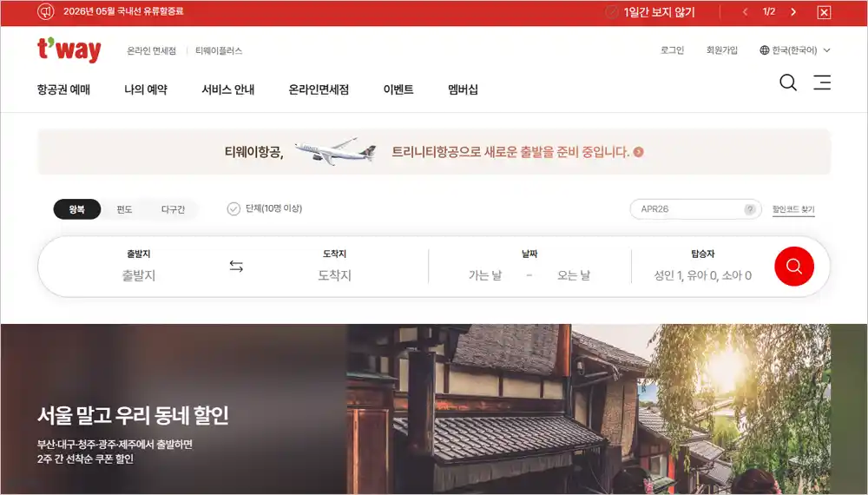Viewport: 868px width, 495px height.
Task: Click the discount code help question icon
Action: coord(750,209)
